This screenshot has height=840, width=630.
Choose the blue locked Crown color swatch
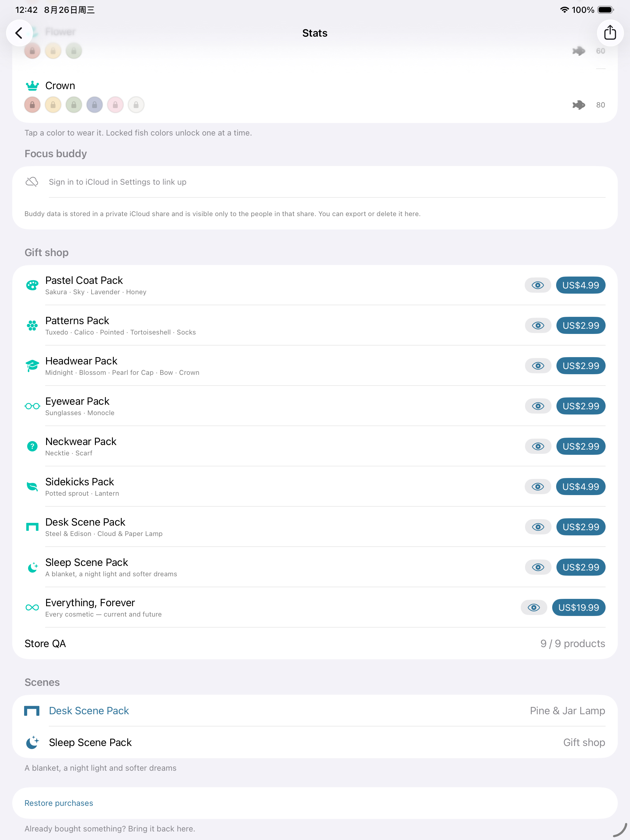[95, 105]
